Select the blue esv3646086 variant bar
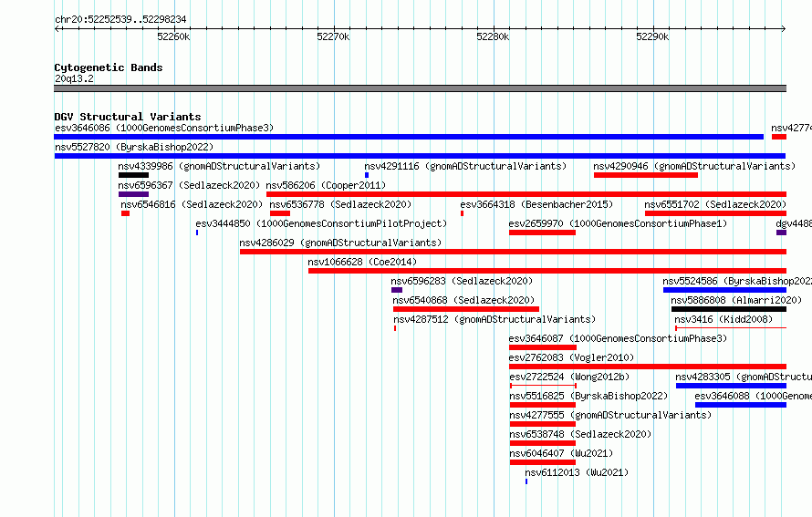 [409, 137]
